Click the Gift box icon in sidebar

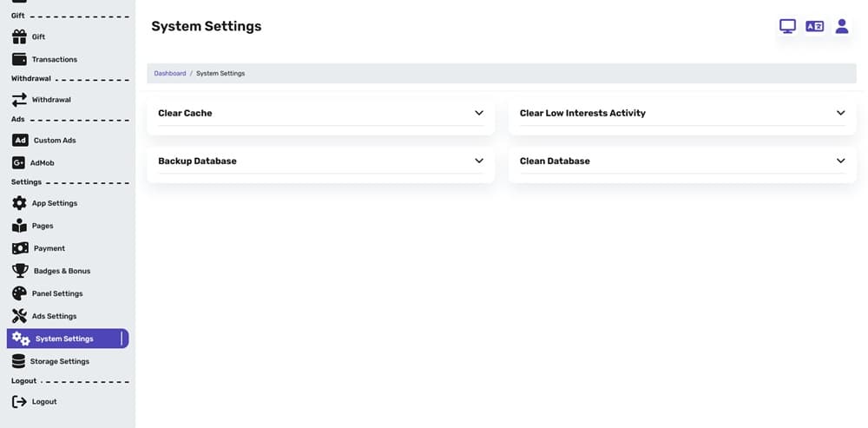[x=19, y=36]
